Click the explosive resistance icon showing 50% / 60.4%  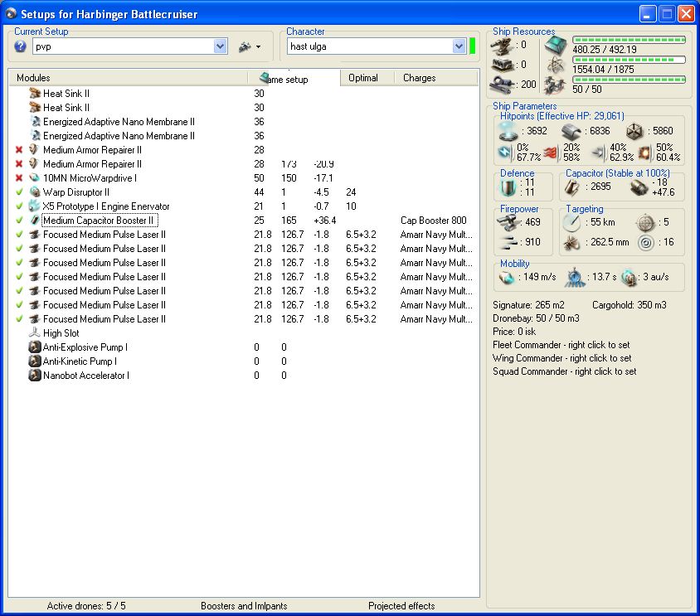(x=644, y=153)
